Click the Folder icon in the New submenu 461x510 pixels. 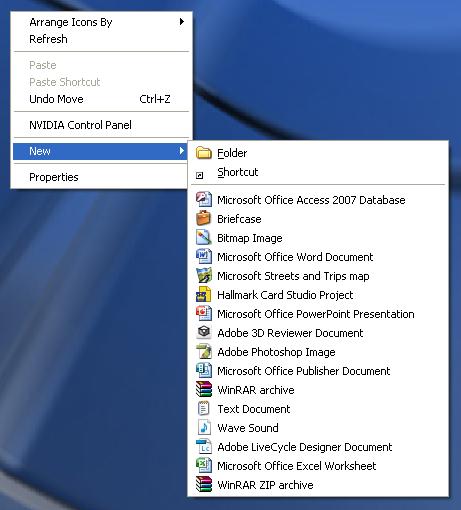[204, 153]
